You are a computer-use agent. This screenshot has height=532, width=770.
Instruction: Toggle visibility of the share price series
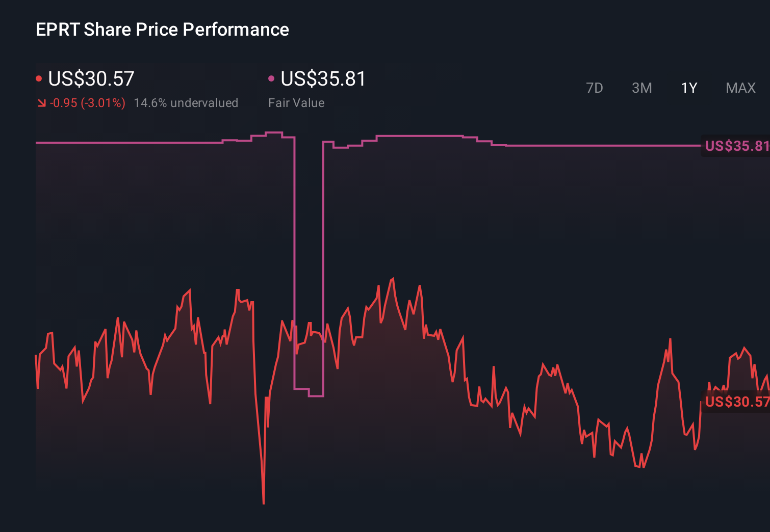tap(38, 77)
